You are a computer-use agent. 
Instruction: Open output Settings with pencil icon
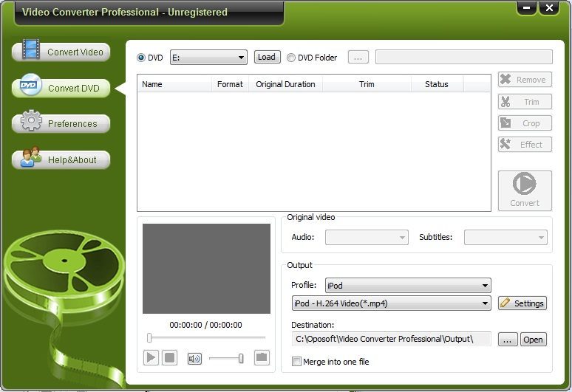(x=522, y=303)
